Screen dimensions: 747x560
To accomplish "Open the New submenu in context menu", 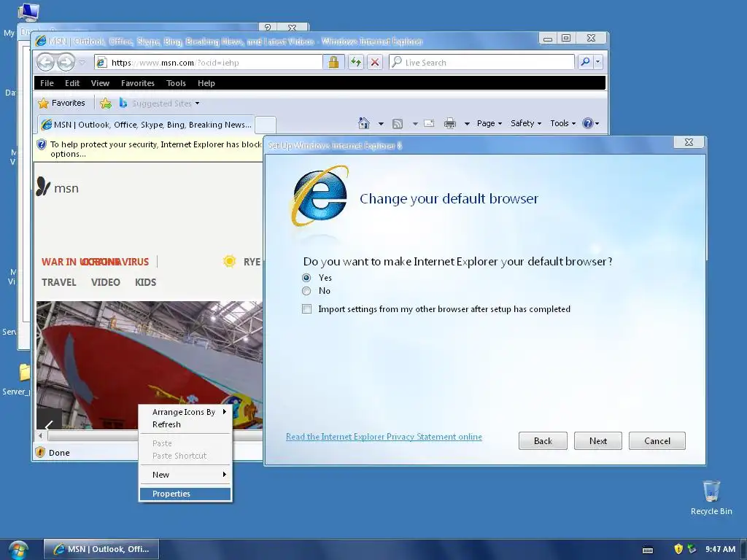I will click(185, 475).
